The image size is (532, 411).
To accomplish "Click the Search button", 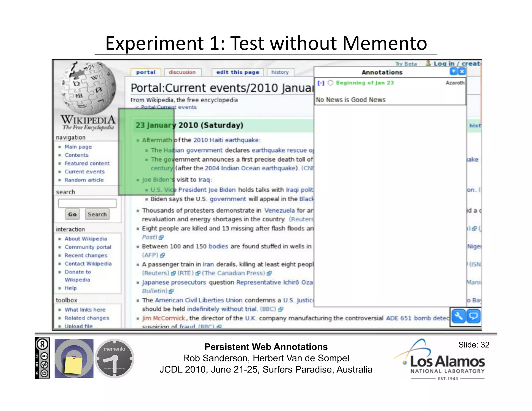I will tap(97, 214).
